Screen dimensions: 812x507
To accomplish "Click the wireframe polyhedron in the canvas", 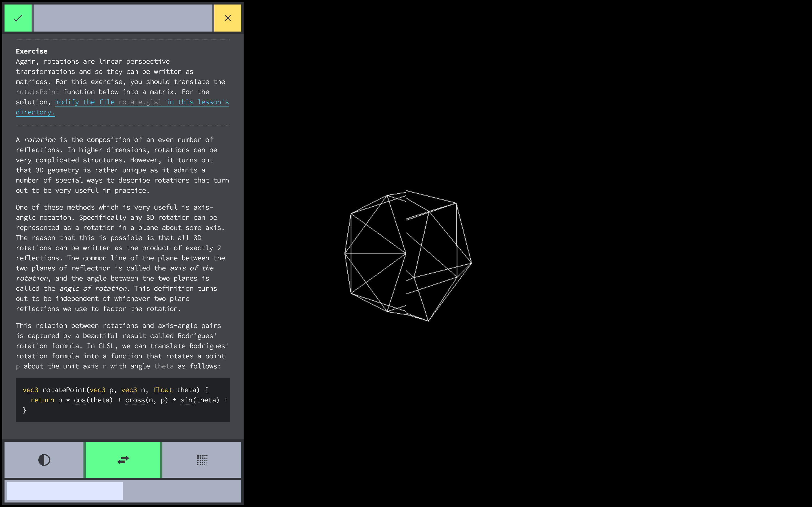I will tap(408, 255).
